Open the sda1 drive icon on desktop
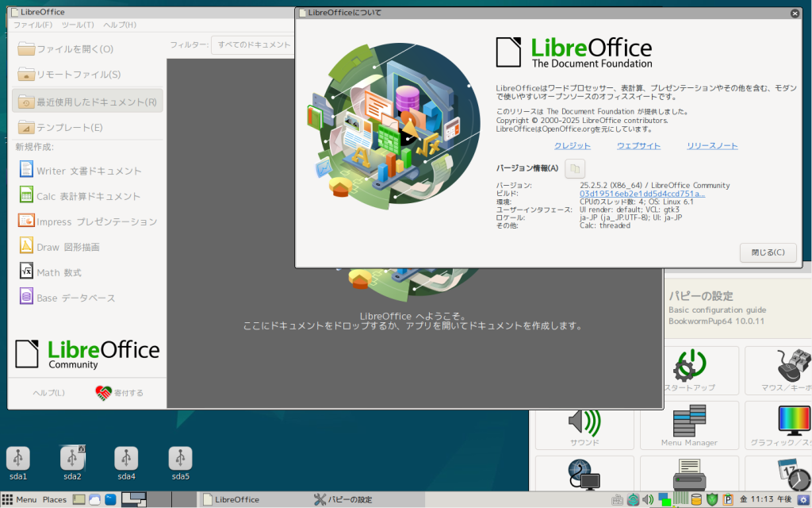The image size is (812, 508). 18,464
